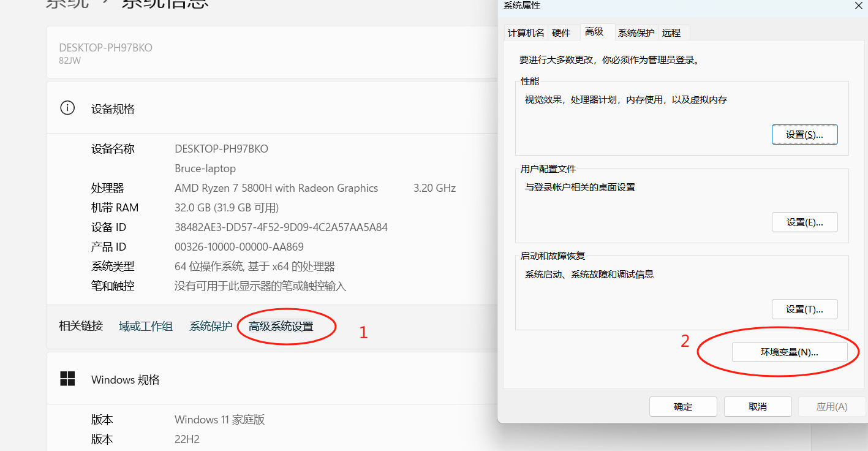Open user profiles 设置(E)... button

click(x=804, y=222)
